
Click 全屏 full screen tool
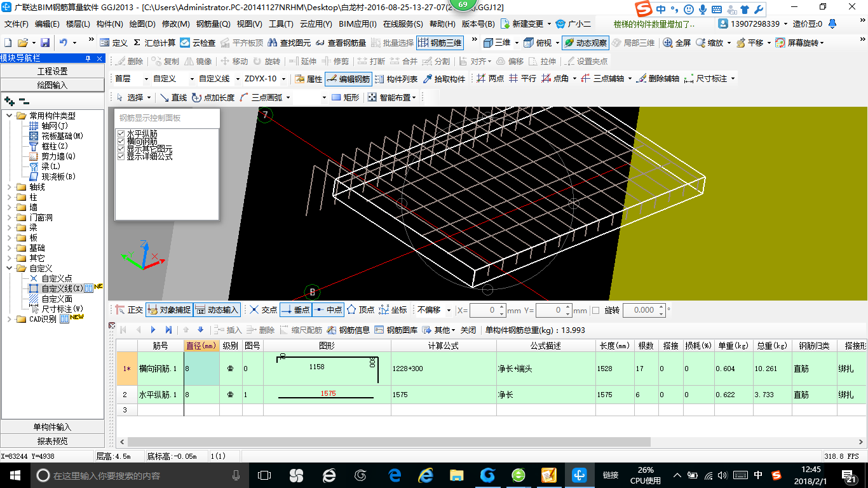(677, 43)
